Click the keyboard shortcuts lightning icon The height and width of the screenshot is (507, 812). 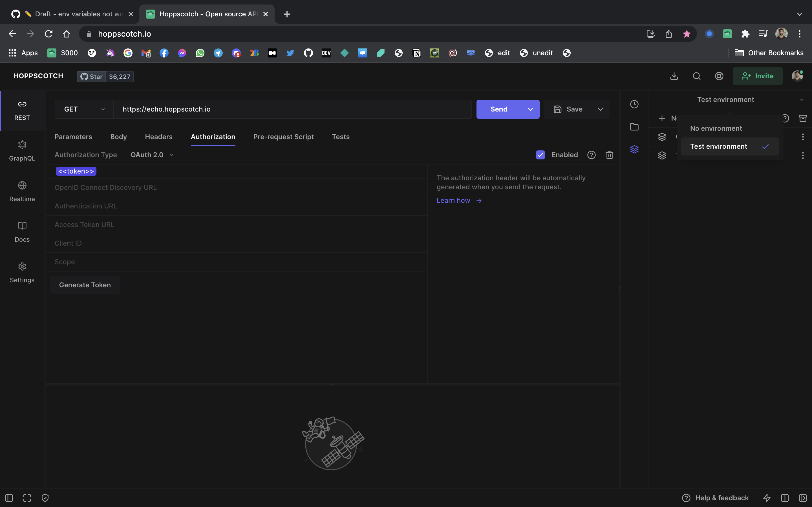[767, 498]
